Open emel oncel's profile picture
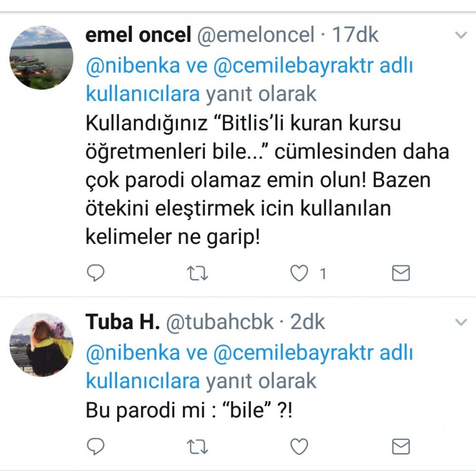 pos(41,58)
